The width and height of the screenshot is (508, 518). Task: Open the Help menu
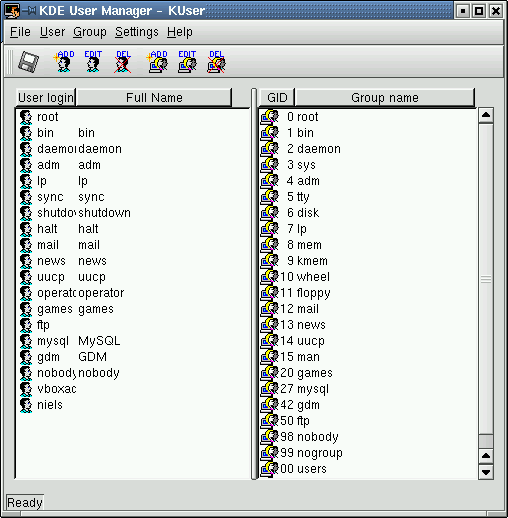(180, 32)
